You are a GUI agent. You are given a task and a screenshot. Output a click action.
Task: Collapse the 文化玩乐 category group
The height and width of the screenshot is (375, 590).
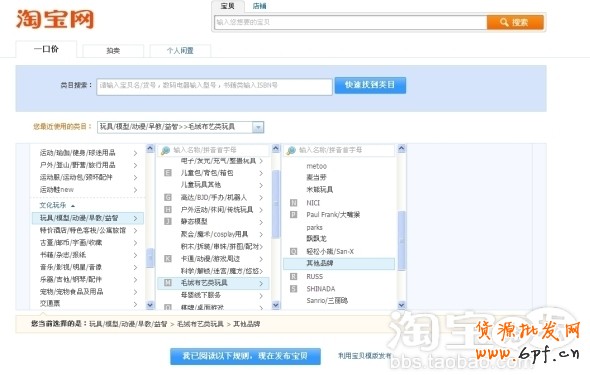pyautogui.click(x=73, y=206)
